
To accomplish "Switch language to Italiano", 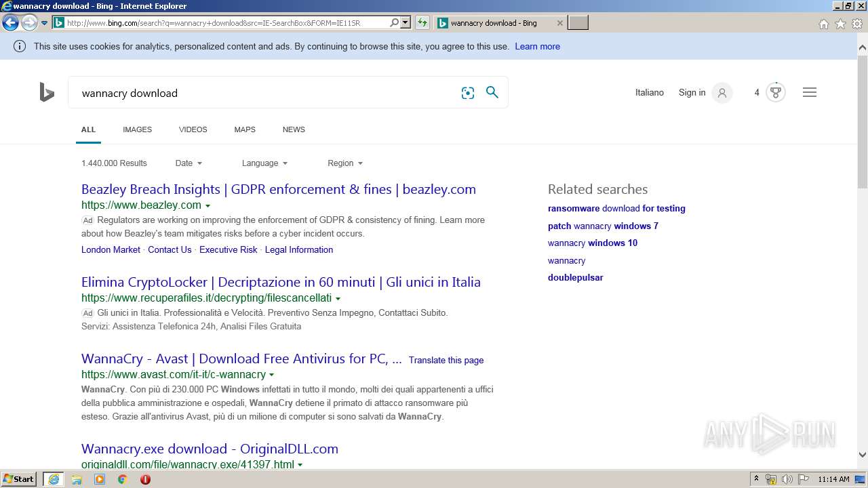I will [650, 92].
